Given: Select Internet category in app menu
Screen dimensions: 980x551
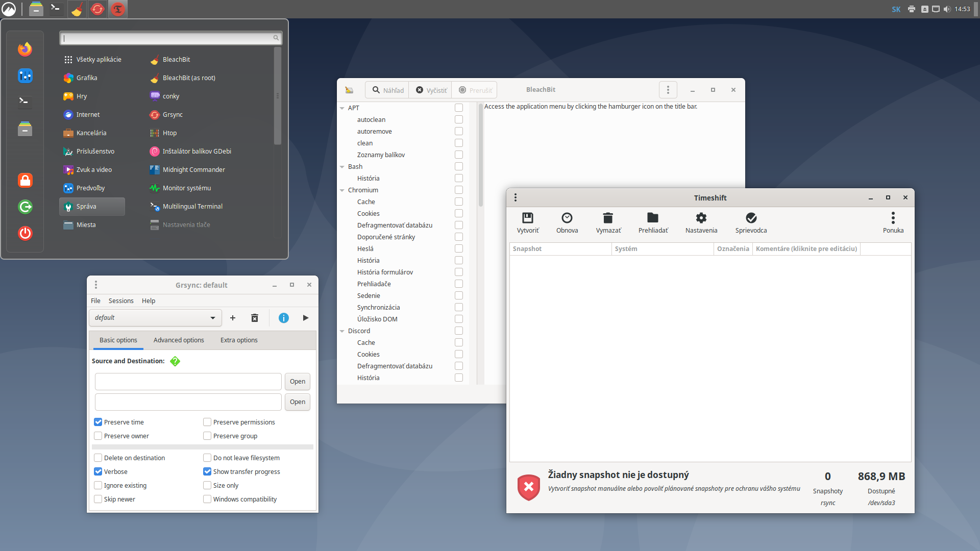Looking at the screenshot, I should coord(92,115).
